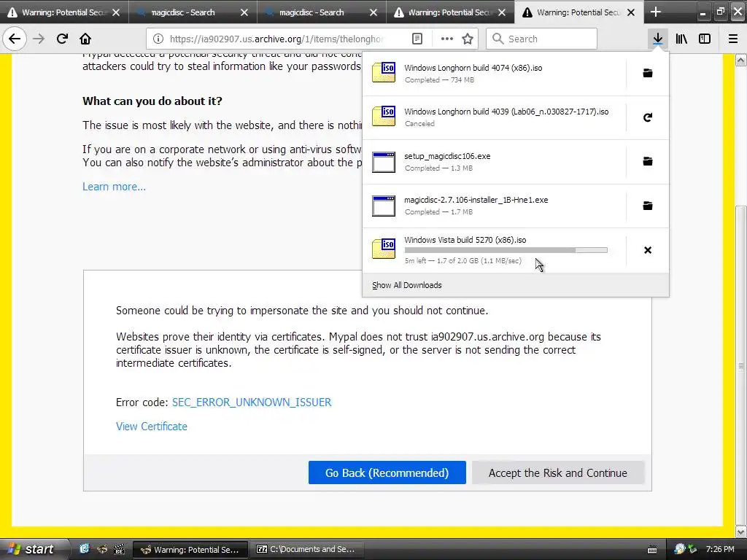
Task: Open containing folder for magicdisc-2.7.106-installer
Action: (x=648, y=206)
